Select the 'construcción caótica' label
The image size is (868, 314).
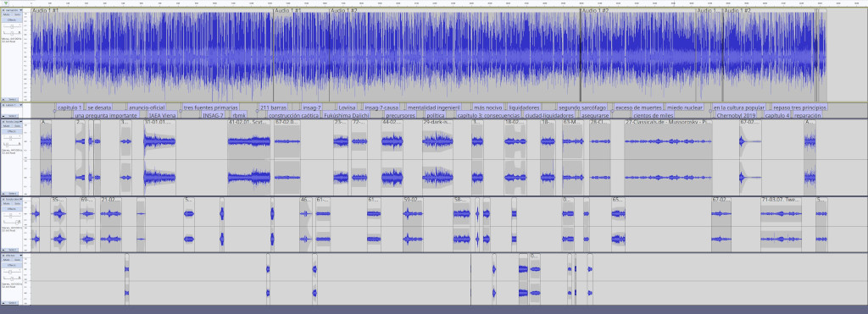click(x=293, y=116)
